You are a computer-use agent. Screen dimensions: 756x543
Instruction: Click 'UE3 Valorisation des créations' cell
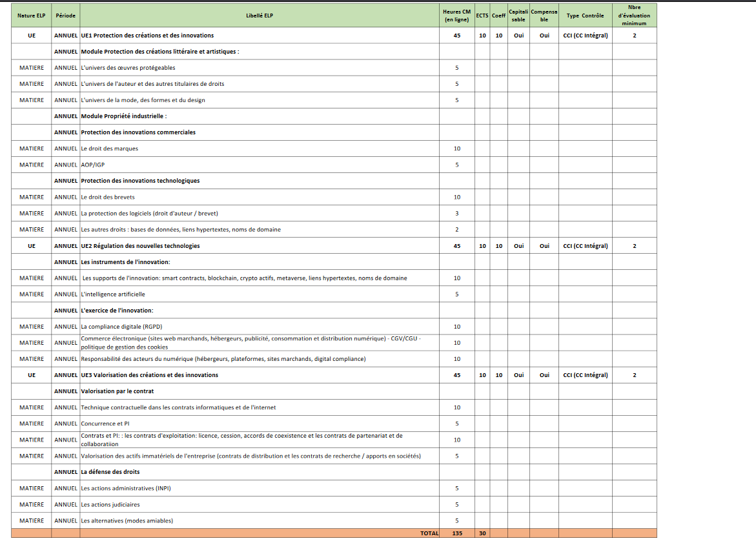coord(149,375)
